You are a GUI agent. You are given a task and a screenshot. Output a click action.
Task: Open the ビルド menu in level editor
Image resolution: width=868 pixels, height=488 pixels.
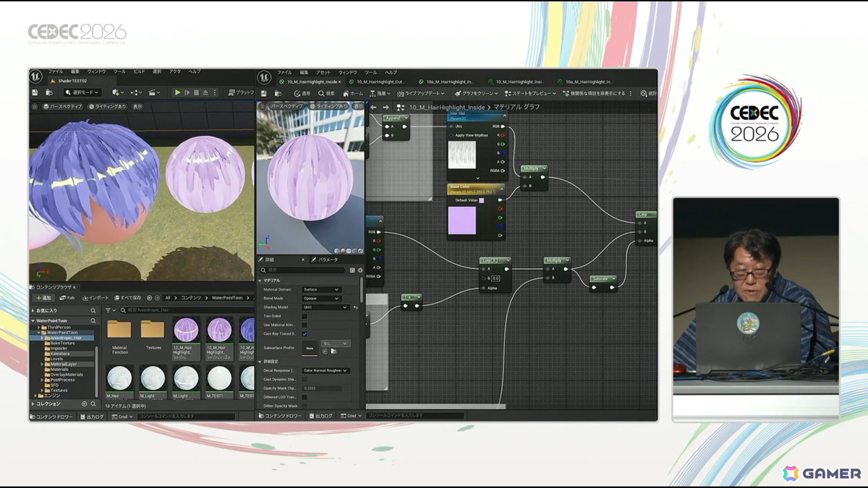point(140,72)
